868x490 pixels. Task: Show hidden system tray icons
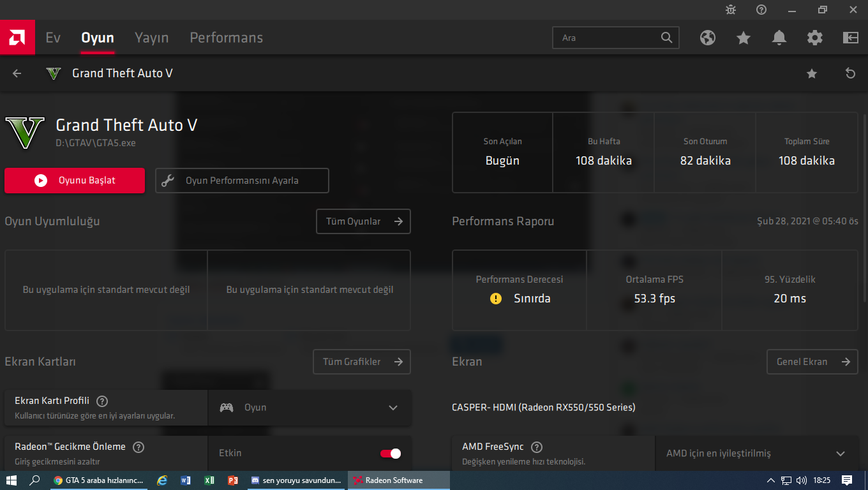[x=770, y=480]
